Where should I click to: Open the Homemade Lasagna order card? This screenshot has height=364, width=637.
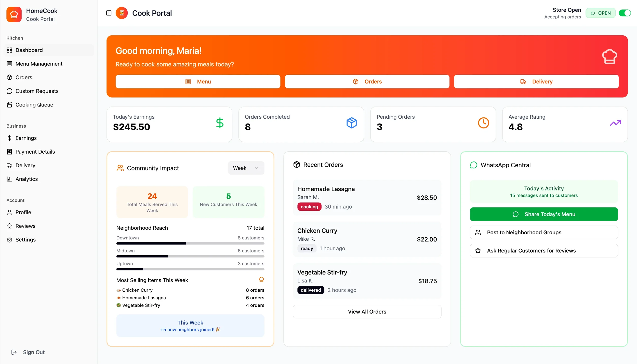(367, 198)
